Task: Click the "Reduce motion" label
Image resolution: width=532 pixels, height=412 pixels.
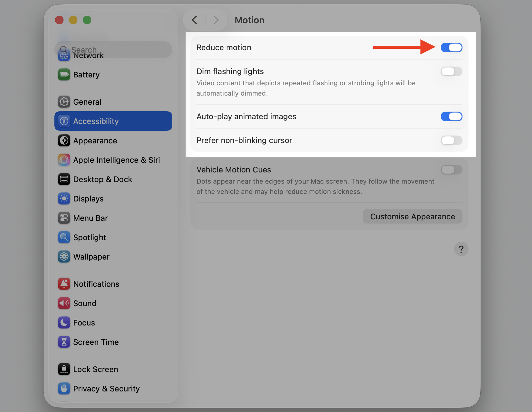Action: click(224, 47)
